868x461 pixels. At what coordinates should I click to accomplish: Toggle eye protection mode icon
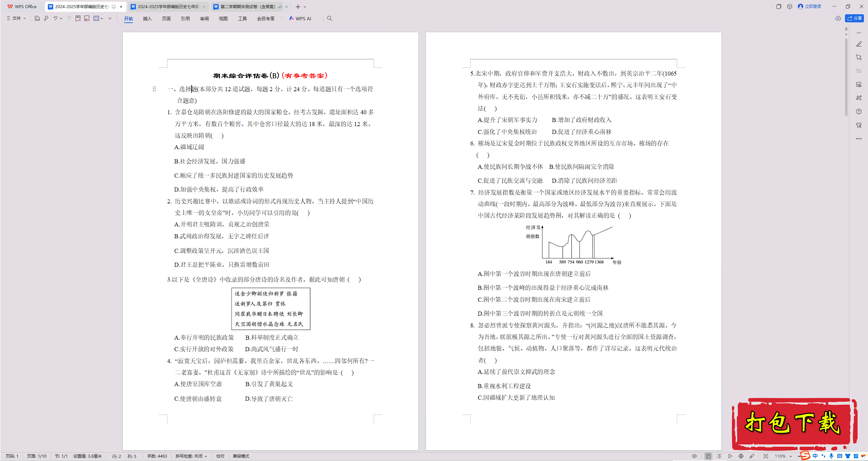[x=694, y=456]
